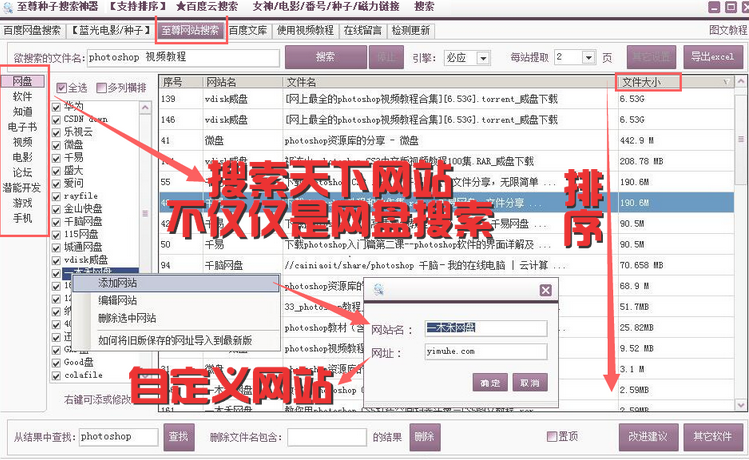Viewport: 749px width, 460px height.
Task: Switch to 至尊网站搜索 tab
Action: click(x=191, y=31)
